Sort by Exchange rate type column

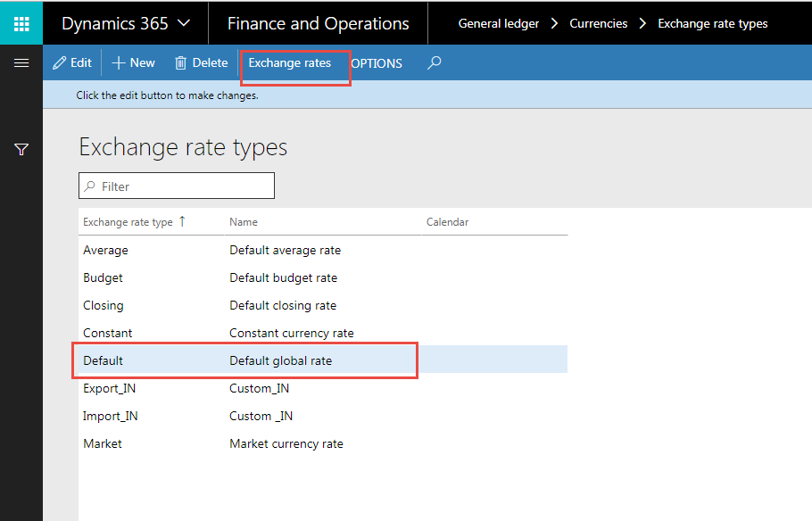pos(128,222)
